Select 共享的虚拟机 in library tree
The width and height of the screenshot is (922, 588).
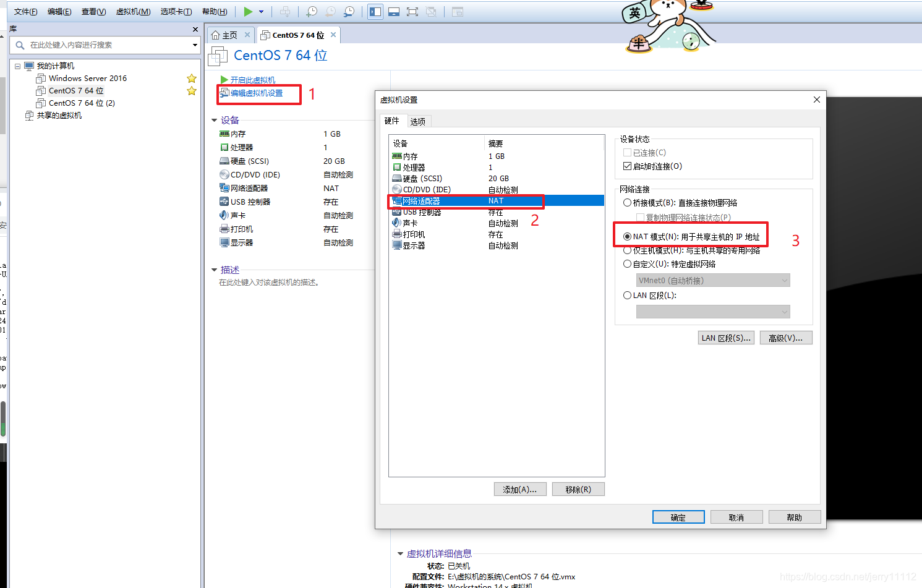pyautogui.click(x=59, y=116)
